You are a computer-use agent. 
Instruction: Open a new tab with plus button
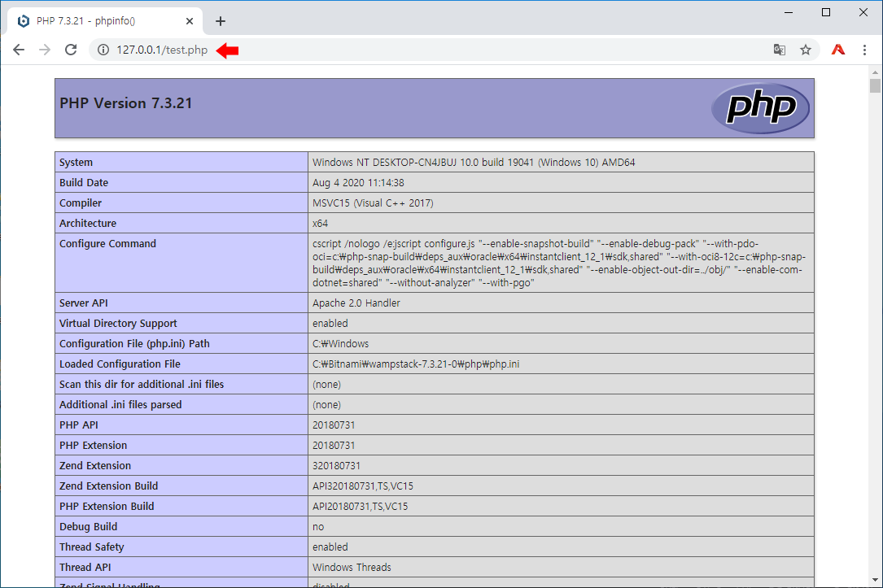tap(221, 21)
